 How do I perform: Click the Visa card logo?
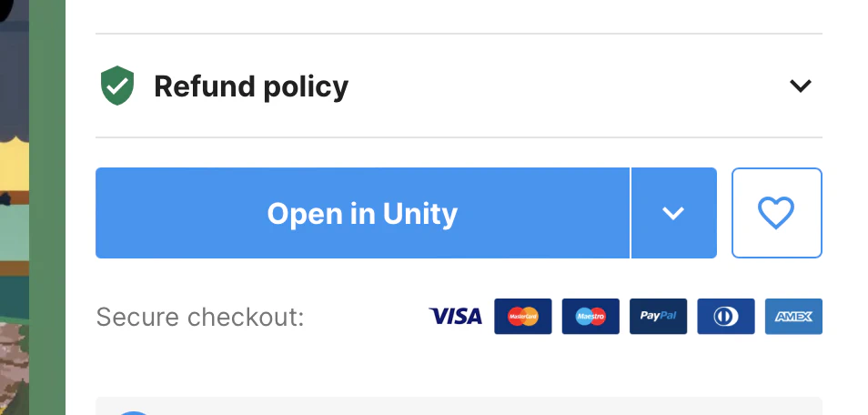(455, 317)
